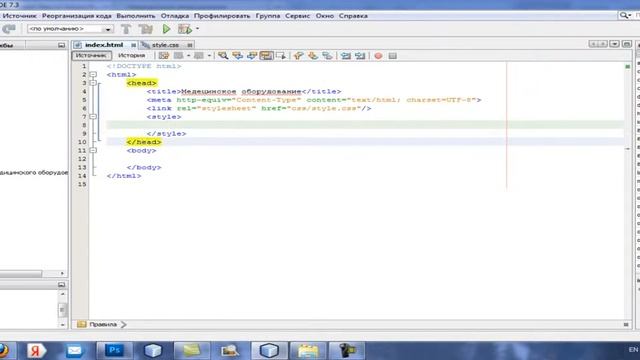Viewport: 640px width, 360px height.
Task: Click the lower-left panel vertical scrollbar thumb
Action: click(x=62, y=310)
